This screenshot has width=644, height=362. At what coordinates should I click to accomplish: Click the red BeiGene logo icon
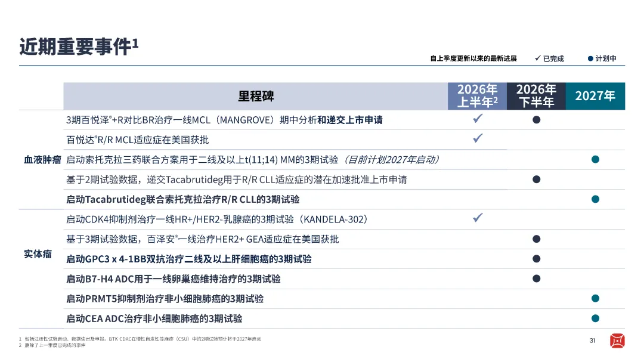617,341
